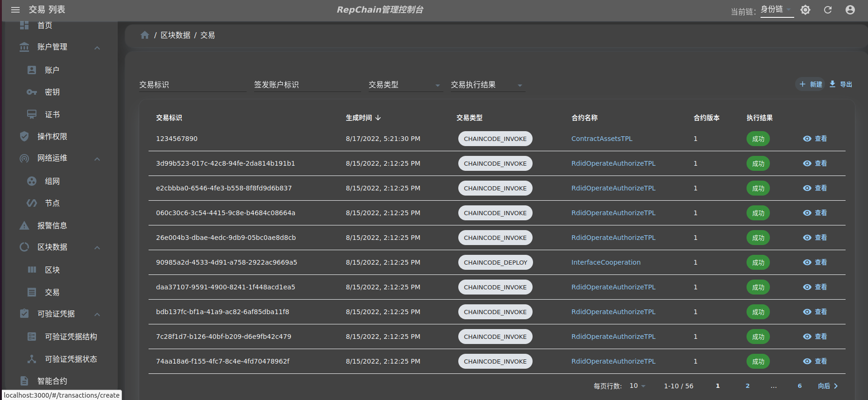Click the 网络运维 network icon
Screen dimensions: 868x400
coord(24,158)
